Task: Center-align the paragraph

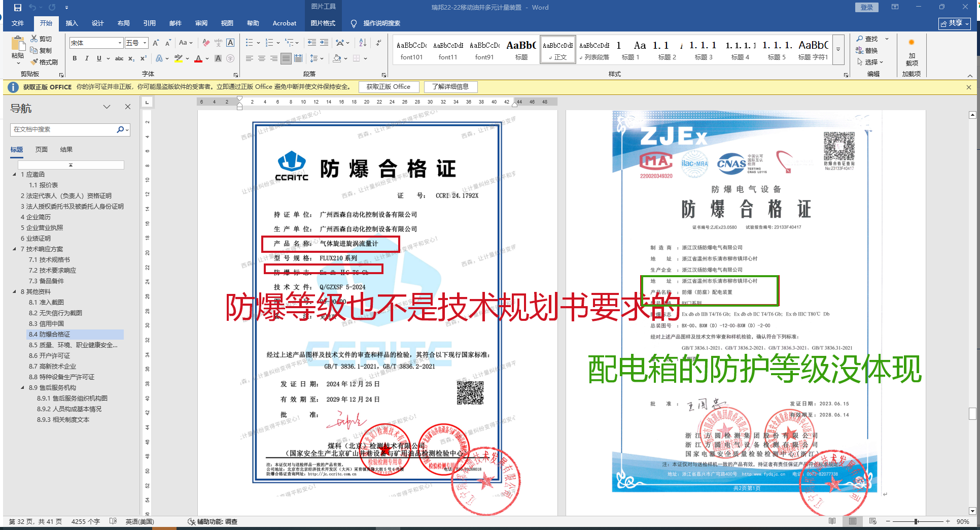Action: [262, 58]
